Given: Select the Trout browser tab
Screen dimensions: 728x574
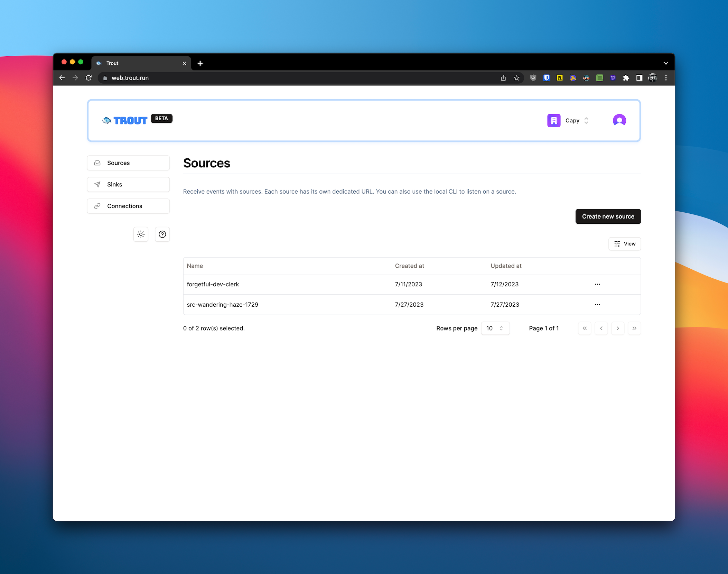Looking at the screenshot, I should point(141,63).
